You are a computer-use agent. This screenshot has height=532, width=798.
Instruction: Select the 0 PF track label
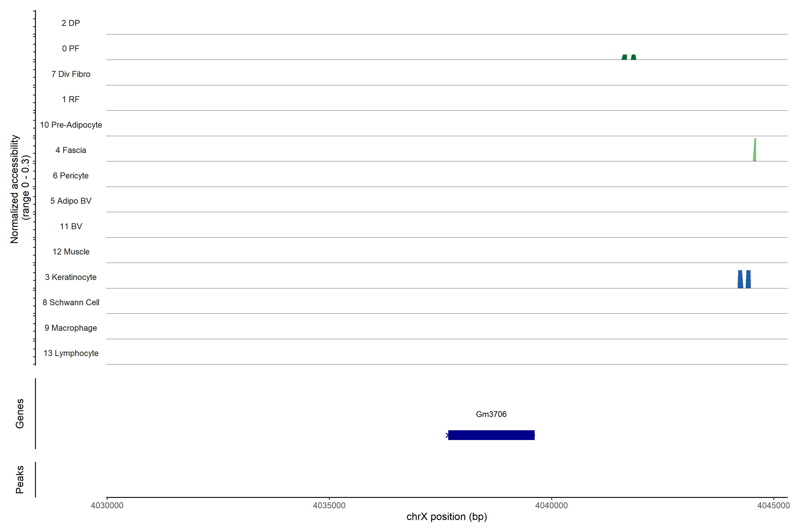tap(70, 49)
